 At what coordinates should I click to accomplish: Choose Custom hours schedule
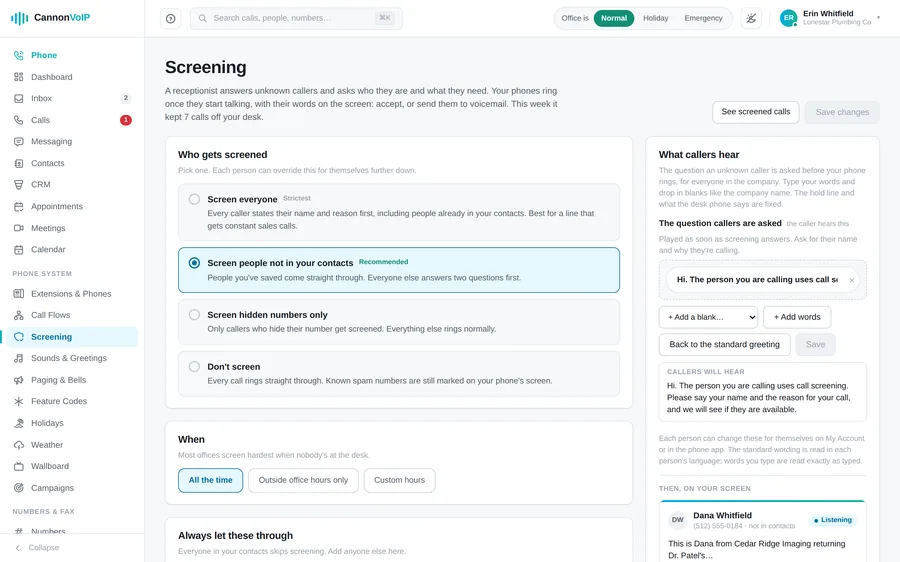(x=399, y=480)
